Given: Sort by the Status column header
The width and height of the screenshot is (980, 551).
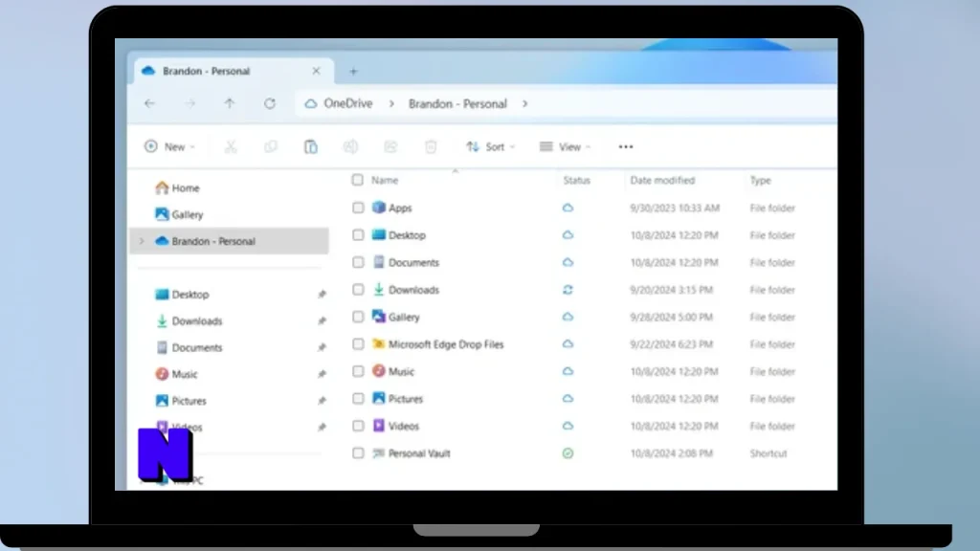Looking at the screenshot, I should coord(577,180).
